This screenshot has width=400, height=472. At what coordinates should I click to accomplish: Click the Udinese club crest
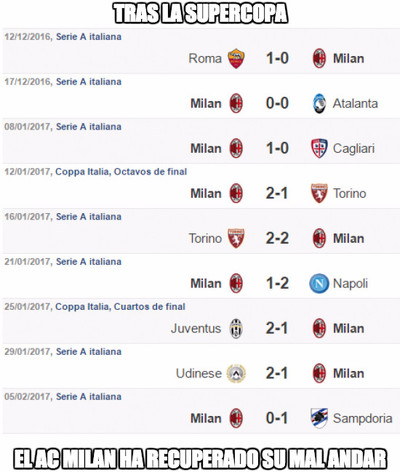click(236, 373)
